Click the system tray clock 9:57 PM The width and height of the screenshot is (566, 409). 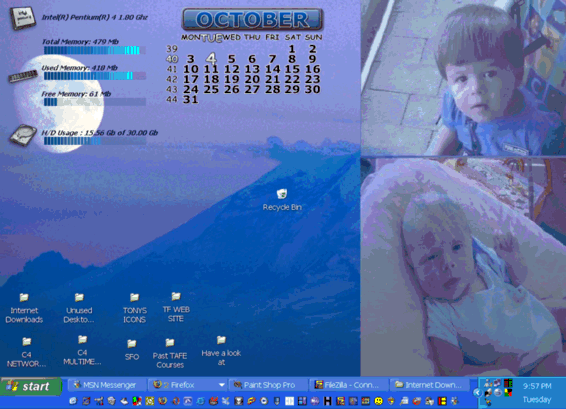[537, 386]
